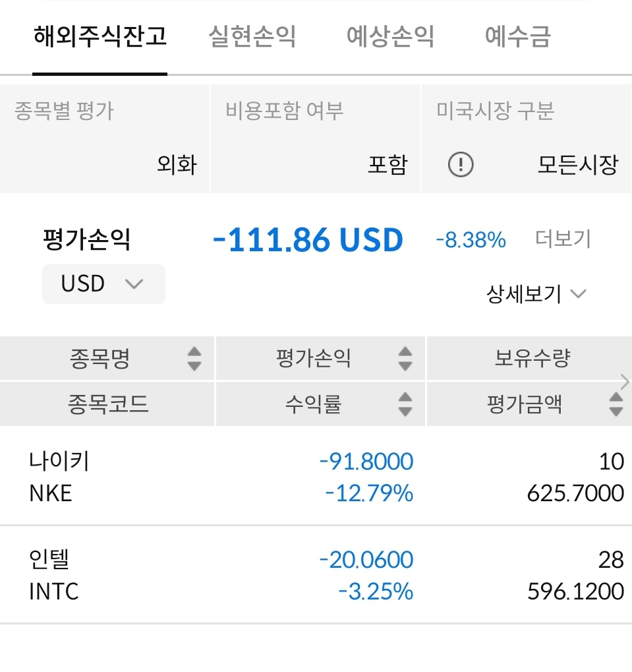The image size is (632, 672).
Task: Select the 해외주식잔고 tab
Action: [100, 36]
